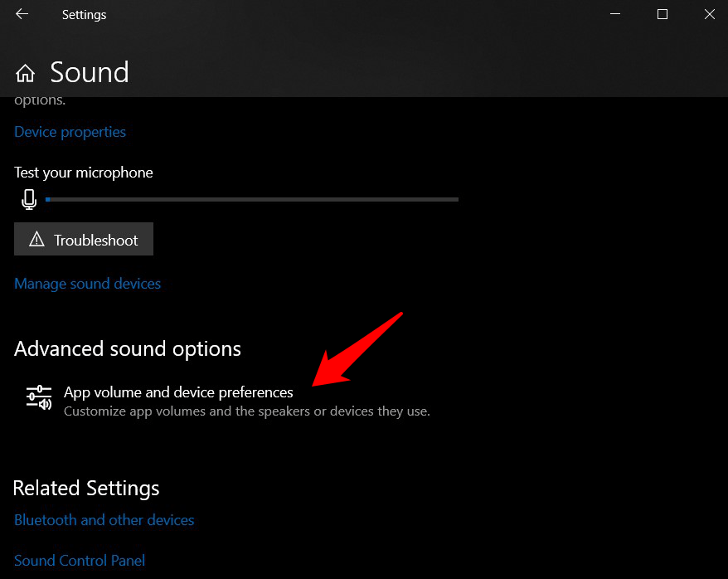Launch the Sound Control Panel link
The image size is (728, 579).
[x=80, y=561]
